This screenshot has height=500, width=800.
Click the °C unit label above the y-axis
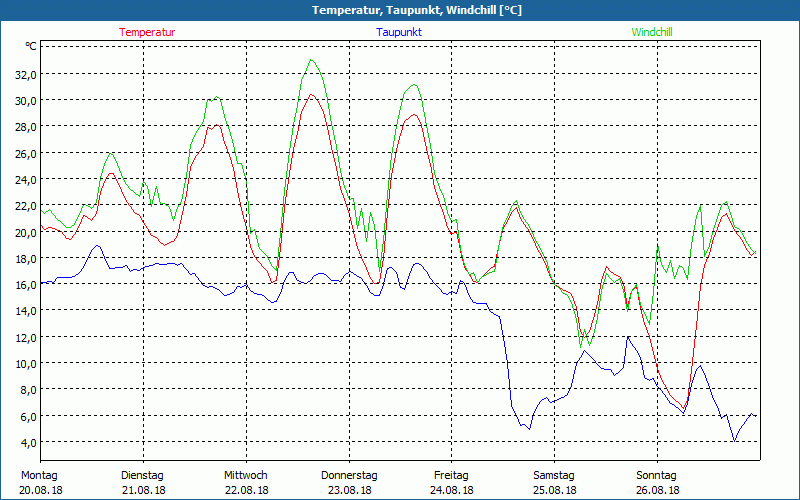click(x=31, y=47)
